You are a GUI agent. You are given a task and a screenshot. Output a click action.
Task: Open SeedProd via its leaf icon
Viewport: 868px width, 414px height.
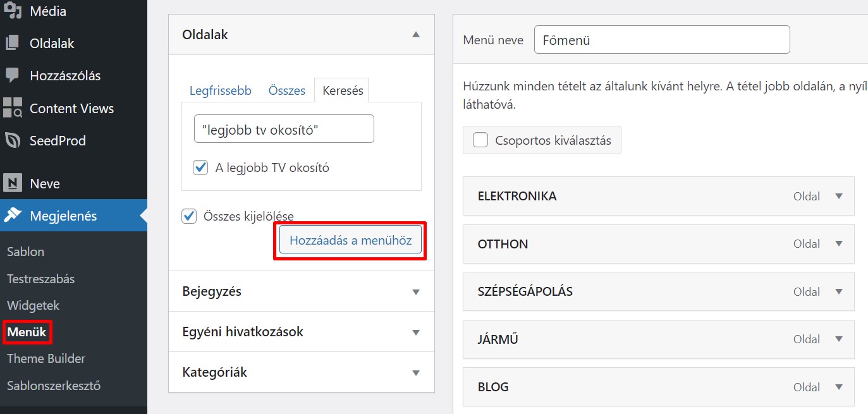point(13,140)
